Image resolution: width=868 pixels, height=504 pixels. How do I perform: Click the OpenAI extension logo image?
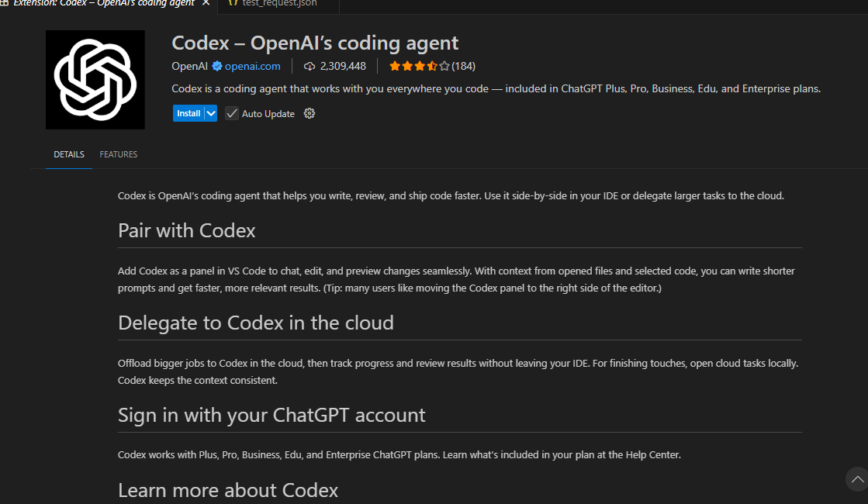click(95, 80)
